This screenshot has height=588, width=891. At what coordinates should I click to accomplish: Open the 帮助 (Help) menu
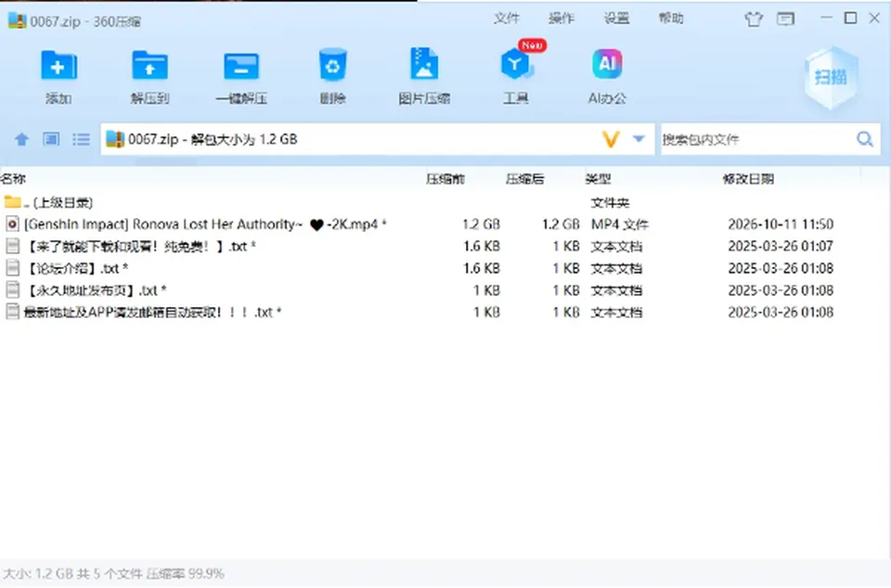(671, 19)
